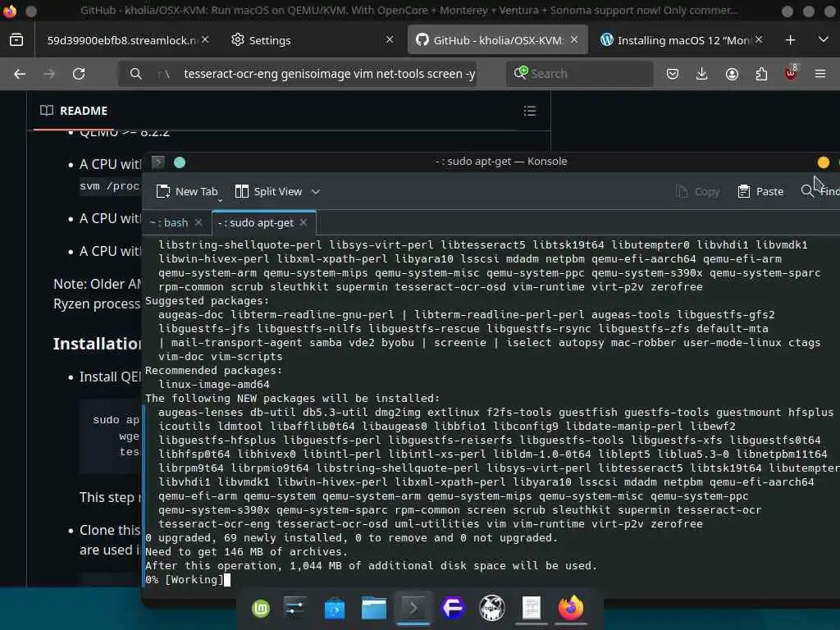Viewport: 840px width, 630px height.
Task: Open the round gray dock icon
Action: [x=492, y=608]
